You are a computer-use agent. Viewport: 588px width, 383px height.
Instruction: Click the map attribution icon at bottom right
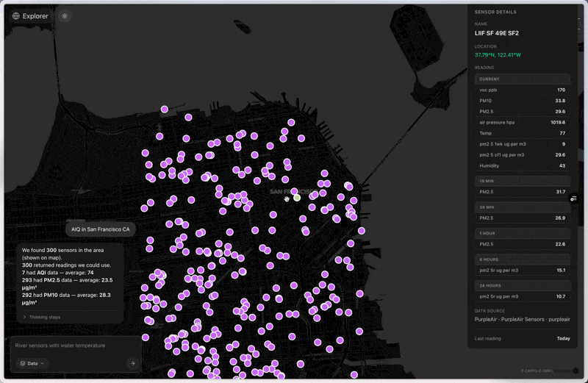pyautogui.click(x=576, y=371)
